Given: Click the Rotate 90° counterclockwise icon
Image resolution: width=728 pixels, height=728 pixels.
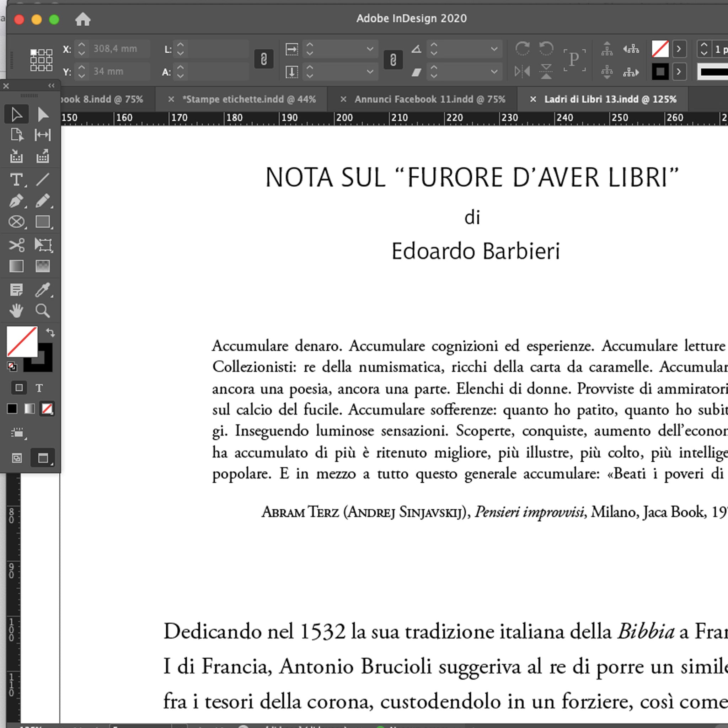Looking at the screenshot, I should (x=546, y=49).
